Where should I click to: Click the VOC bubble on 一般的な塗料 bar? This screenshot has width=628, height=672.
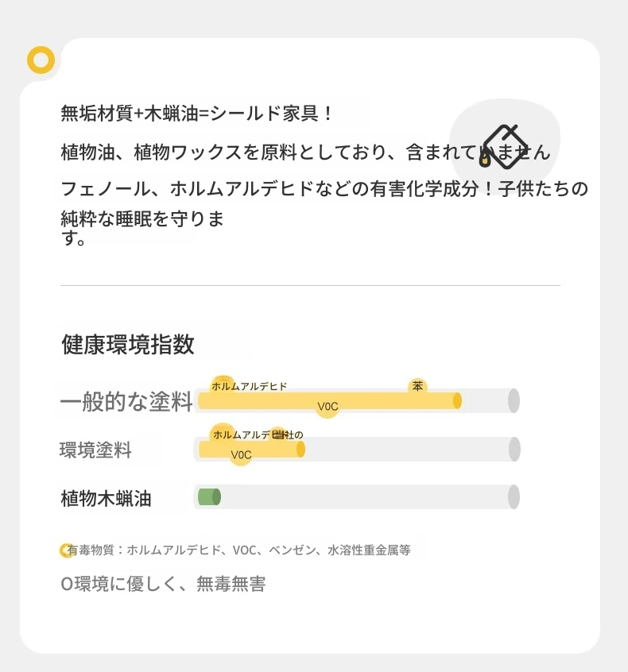(x=328, y=406)
